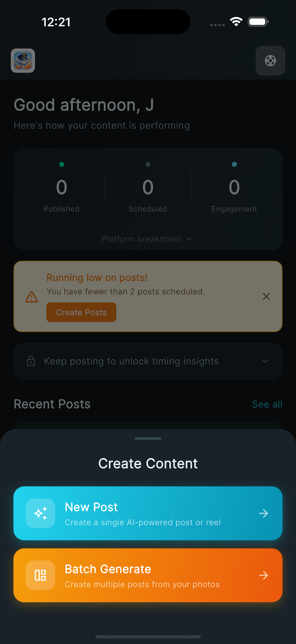Open See all recent posts
The width and height of the screenshot is (296, 644).
point(267,404)
